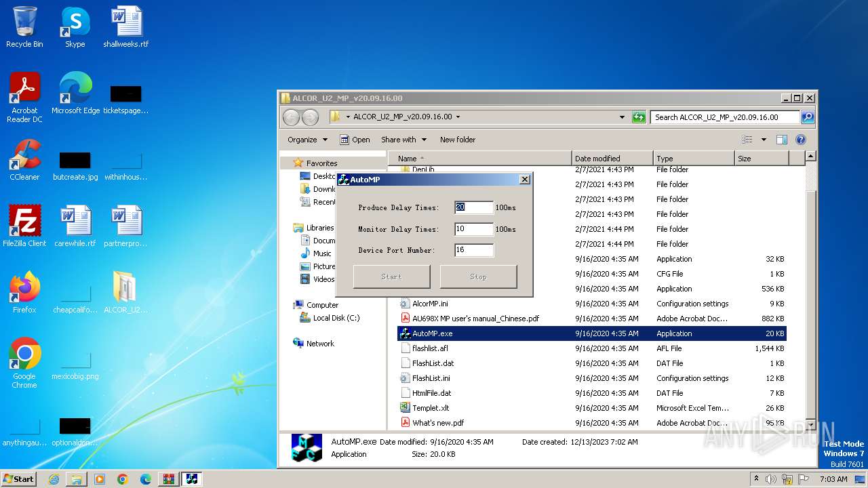Click the Monitor Delay Times field
The width and height of the screenshot is (868, 488).
473,229
